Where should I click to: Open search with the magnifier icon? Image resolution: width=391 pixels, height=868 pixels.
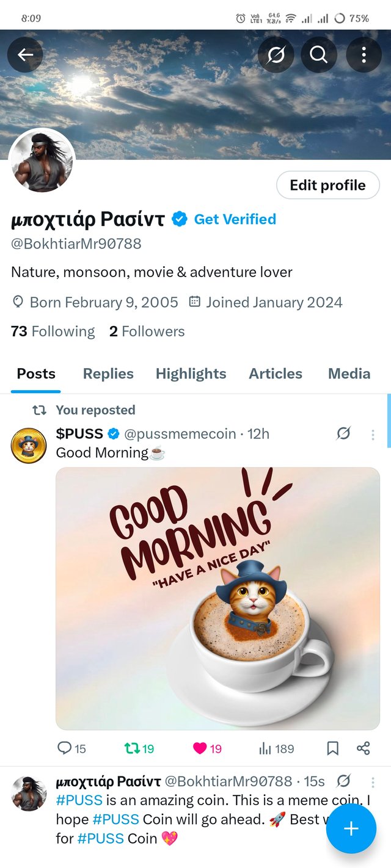click(x=318, y=54)
